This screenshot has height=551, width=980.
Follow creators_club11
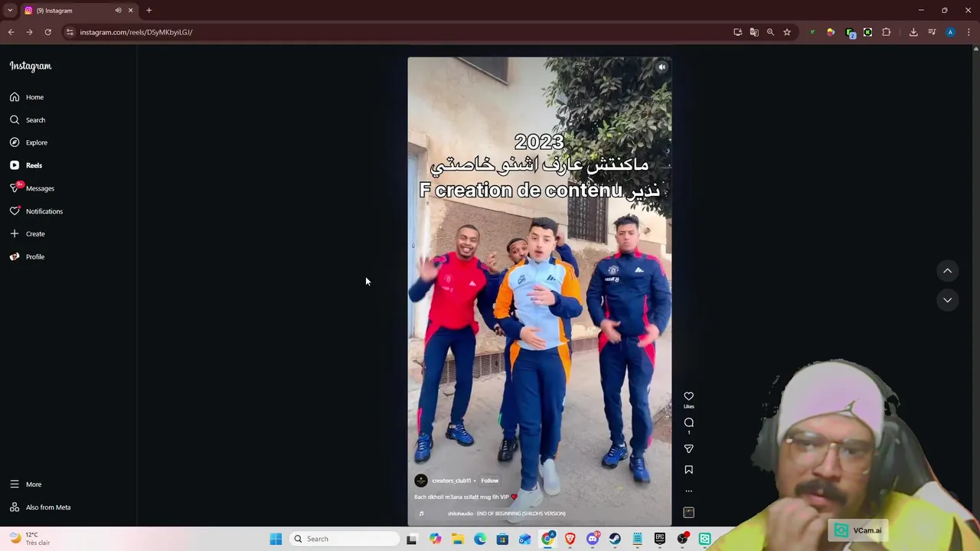pos(489,481)
